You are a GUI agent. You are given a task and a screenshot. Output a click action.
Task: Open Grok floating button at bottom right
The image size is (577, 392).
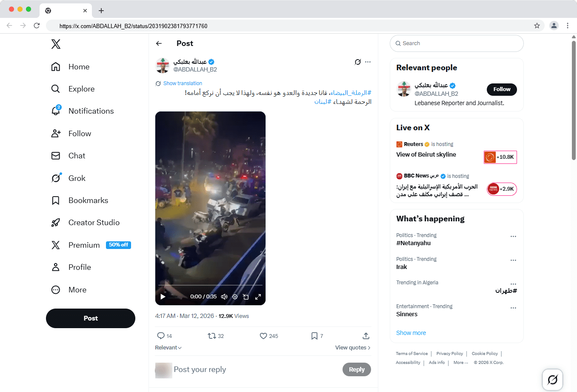552,379
